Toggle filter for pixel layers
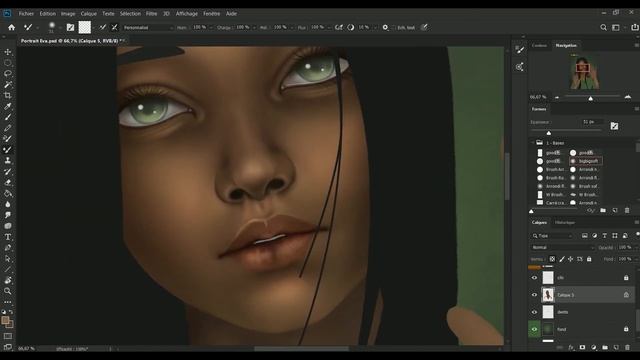 pos(585,236)
